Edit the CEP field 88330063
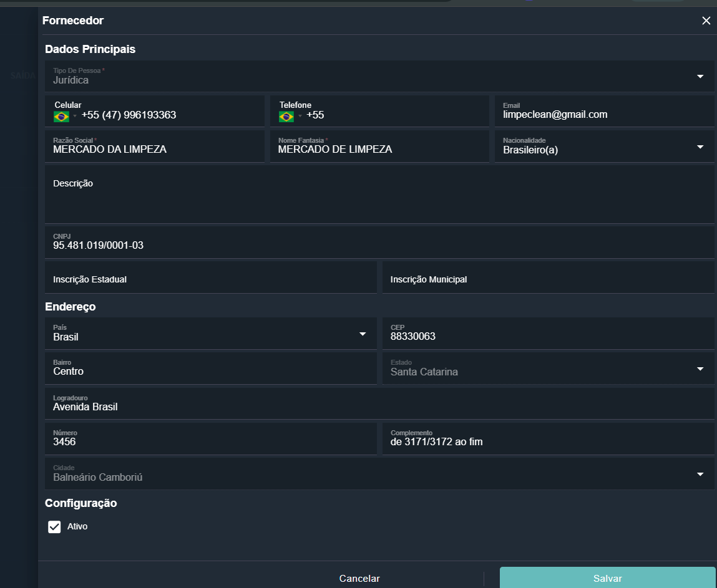 pos(549,334)
